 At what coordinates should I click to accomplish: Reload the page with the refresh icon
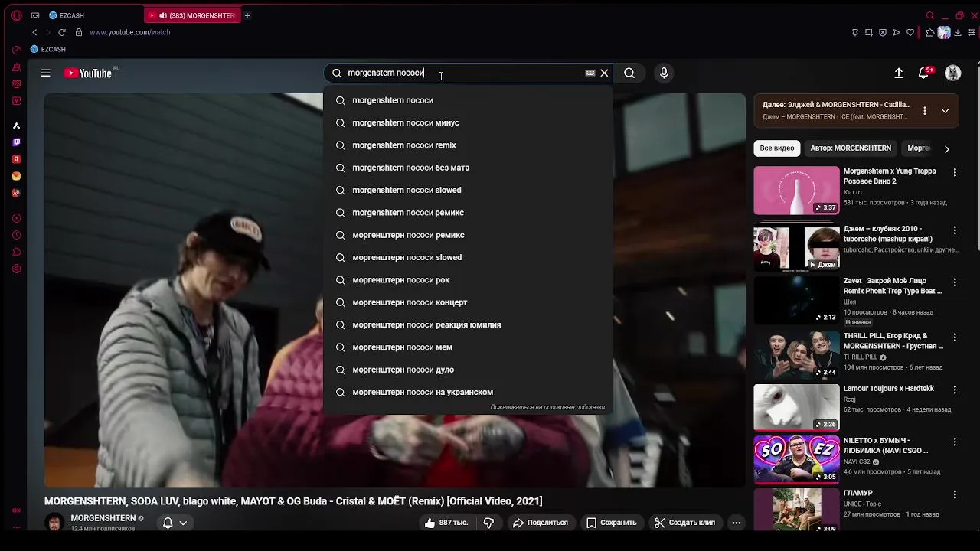click(x=62, y=32)
